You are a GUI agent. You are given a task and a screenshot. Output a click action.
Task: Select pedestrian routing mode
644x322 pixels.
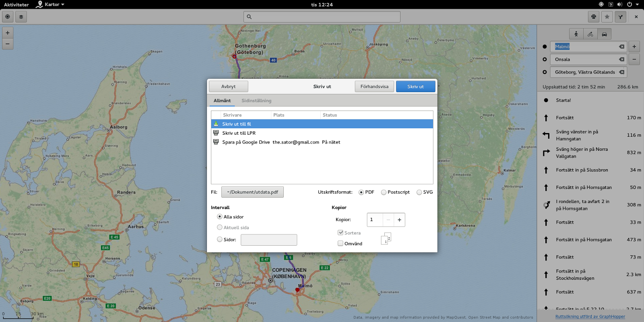576,34
